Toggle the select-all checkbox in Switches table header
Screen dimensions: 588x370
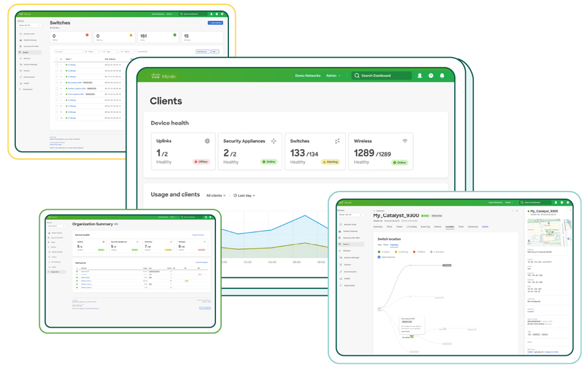click(x=56, y=59)
